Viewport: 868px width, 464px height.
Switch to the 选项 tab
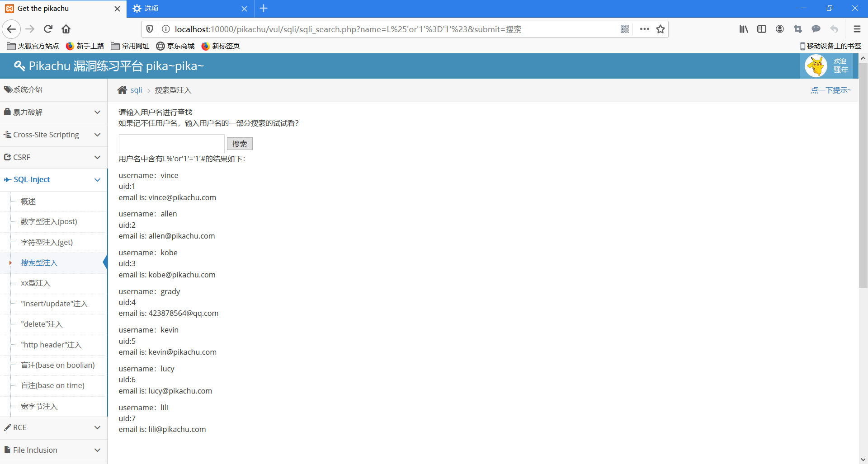pos(190,9)
